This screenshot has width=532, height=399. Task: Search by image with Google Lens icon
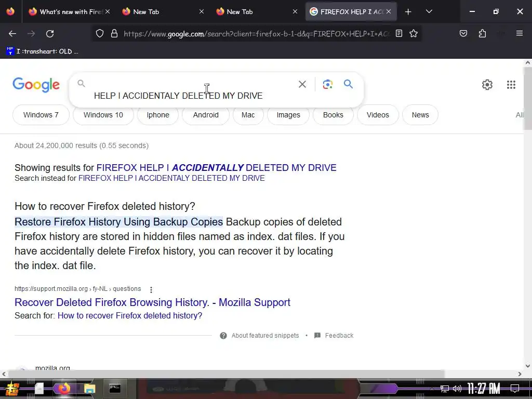point(327,84)
